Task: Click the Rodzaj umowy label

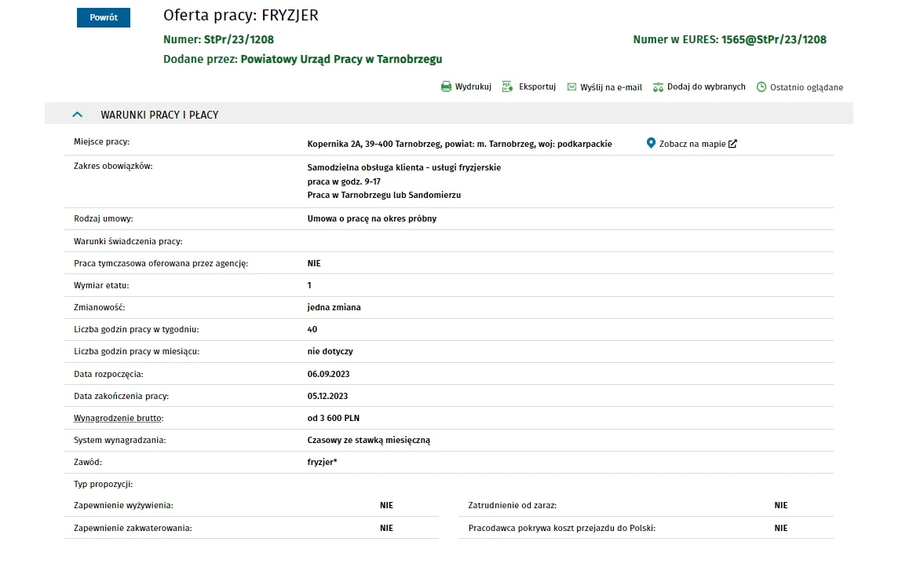Action: 103,218
